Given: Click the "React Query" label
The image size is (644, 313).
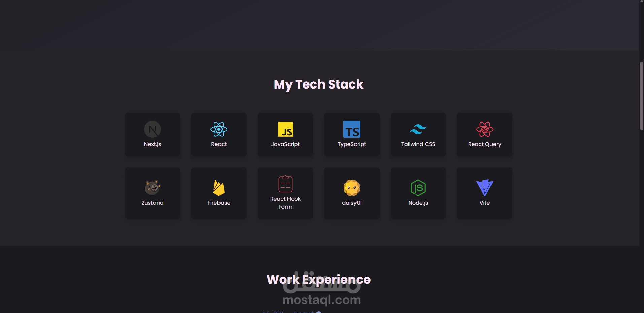Looking at the screenshot, I should [x=485, y=144].
